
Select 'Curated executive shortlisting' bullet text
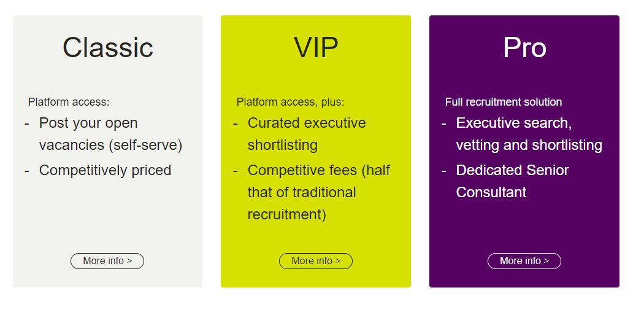(306, 134)
